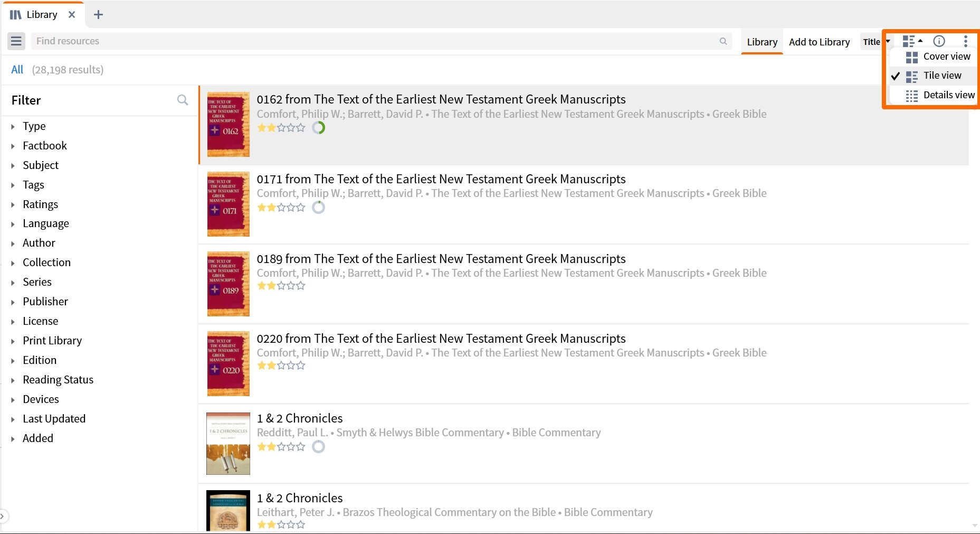Screen dimensions: 980x534
Task: Click the Details view list icon
Action: [x=911, y=96]
